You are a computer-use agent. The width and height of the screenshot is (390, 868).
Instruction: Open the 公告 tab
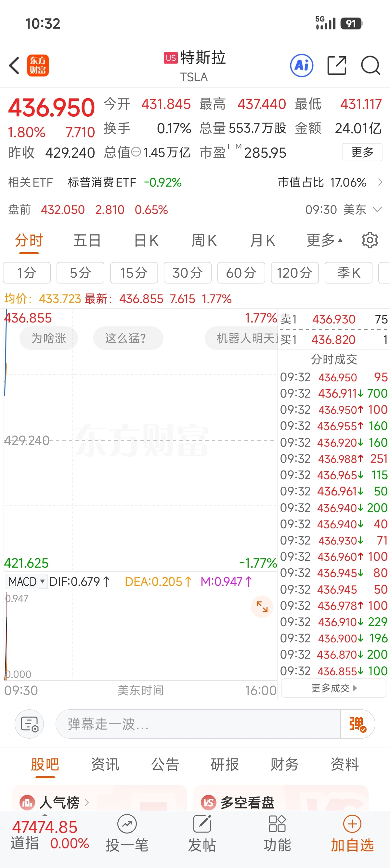[x=165, y=764]
